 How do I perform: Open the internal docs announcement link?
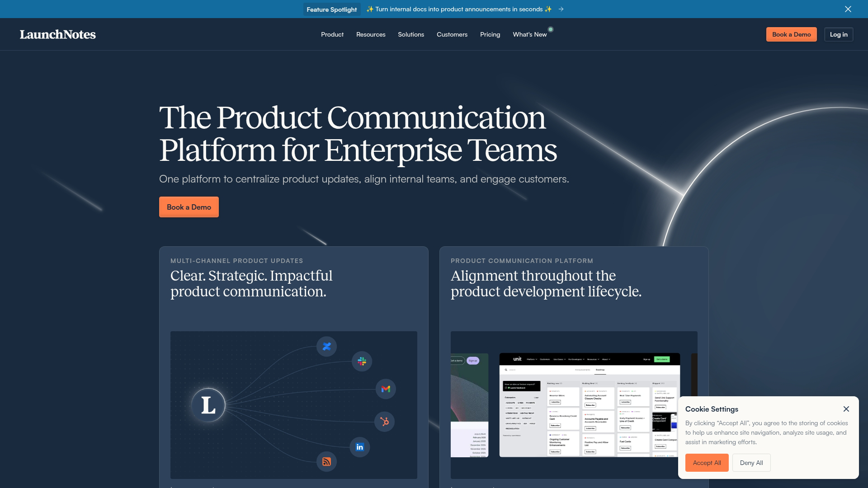click(x=459, y=9)
